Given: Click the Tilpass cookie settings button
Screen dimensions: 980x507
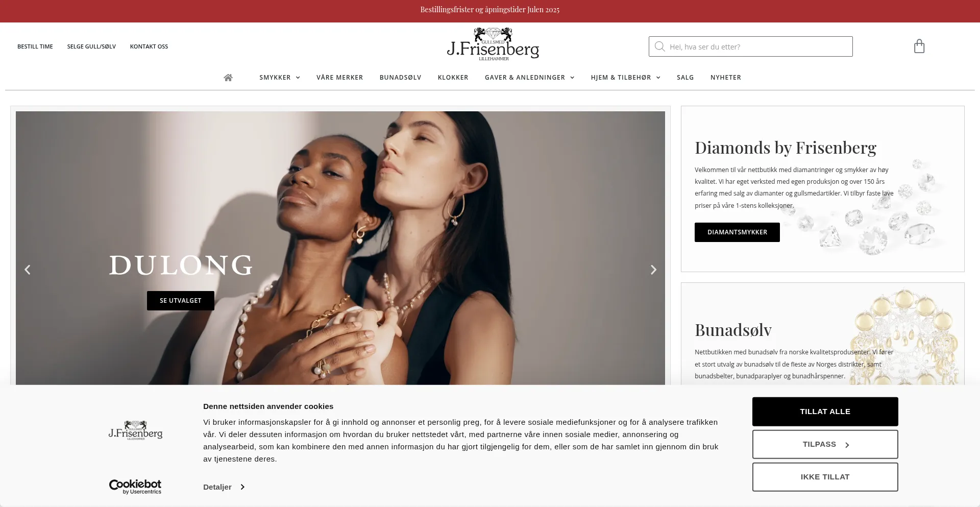Looking at the screenshot, I should (x=825, y=444).
